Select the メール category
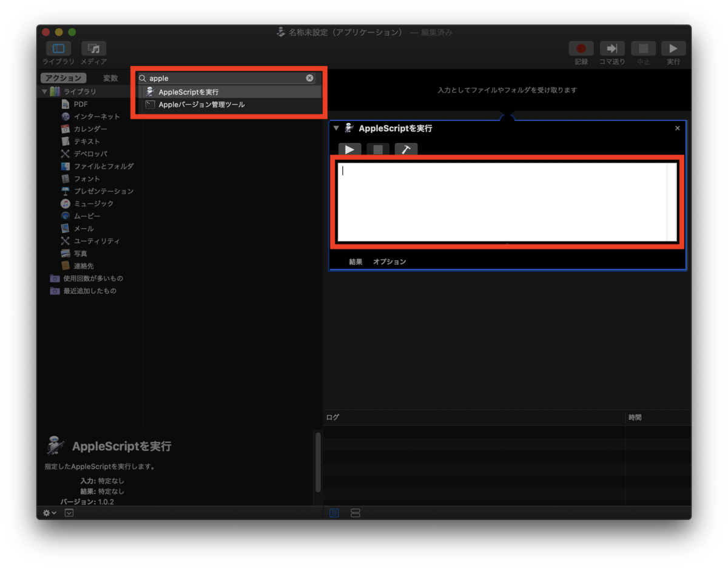This screenshot has height=568, width=728. (x=77, y=228)
